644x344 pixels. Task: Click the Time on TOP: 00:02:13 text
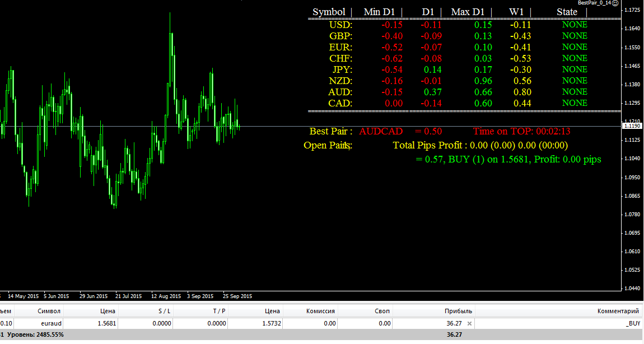click(x=521, y=131)
